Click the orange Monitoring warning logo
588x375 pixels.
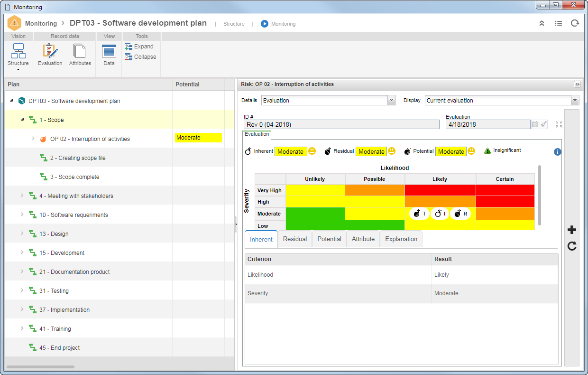pos(15,23)
